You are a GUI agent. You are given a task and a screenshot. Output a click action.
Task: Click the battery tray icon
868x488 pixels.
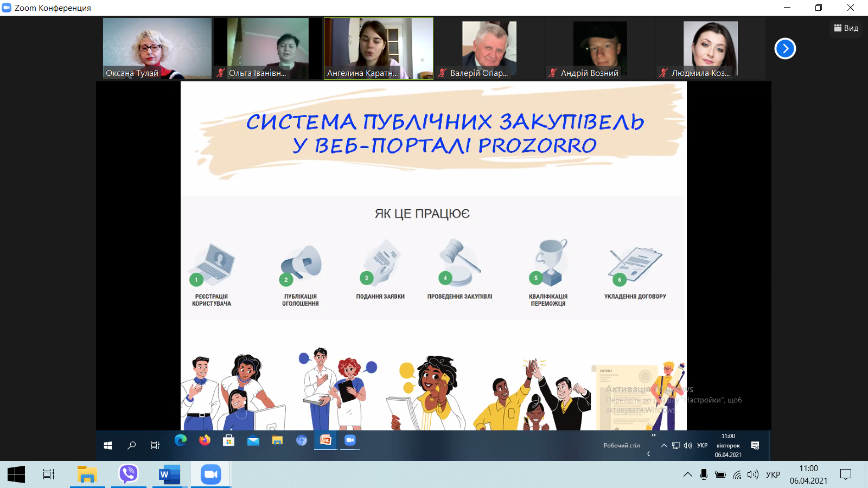pyautogui.click(x=720, y=474)
